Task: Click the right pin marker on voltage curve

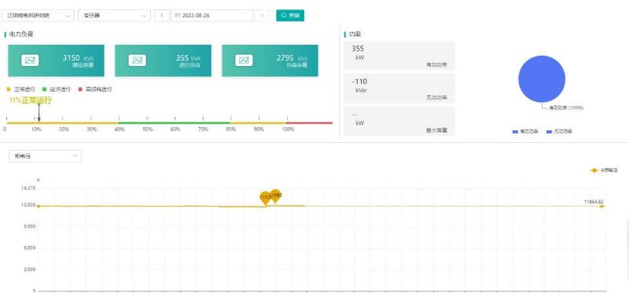Action: (x=275, y=196)
